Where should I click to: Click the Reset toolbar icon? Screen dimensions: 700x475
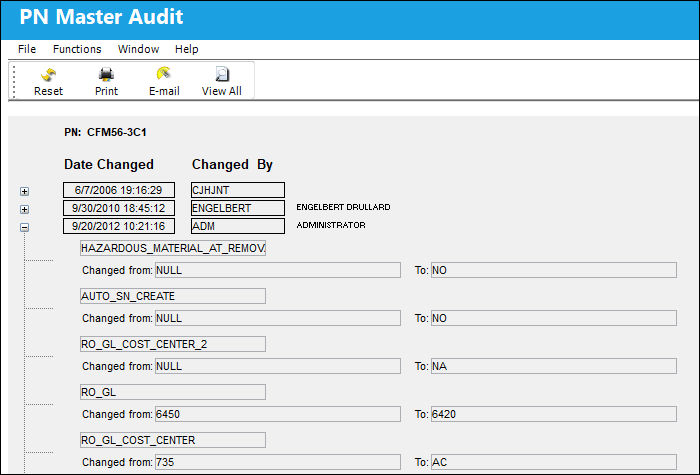point(48,75)
